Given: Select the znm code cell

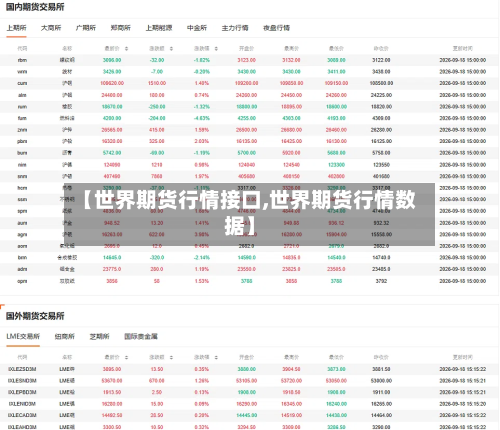Looking at the screenshot, I should click(22, 130).
